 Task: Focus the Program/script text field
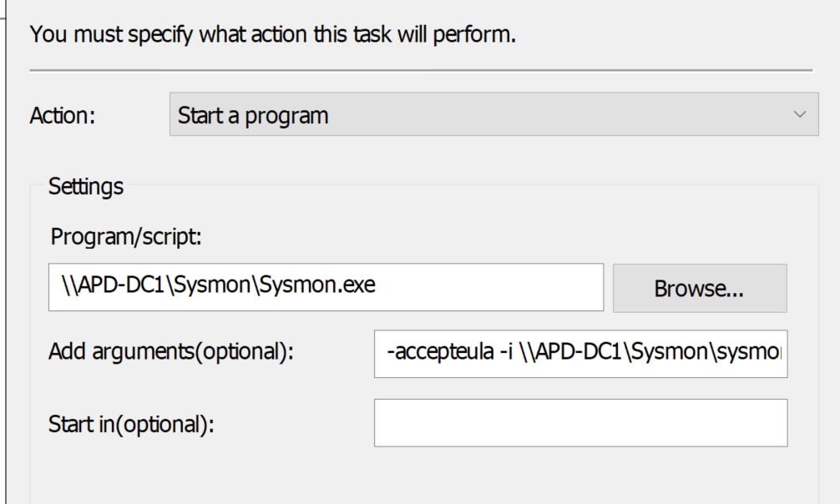tap(326, 287)
